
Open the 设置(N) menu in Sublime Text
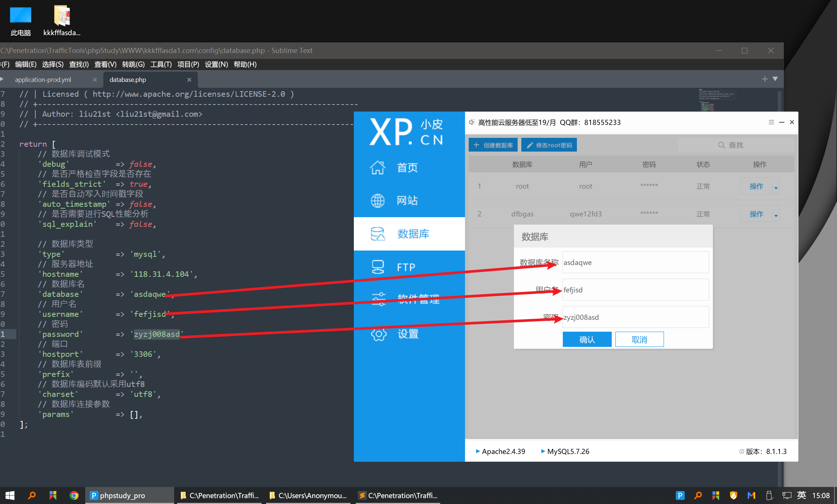click(x=216, y=64)
